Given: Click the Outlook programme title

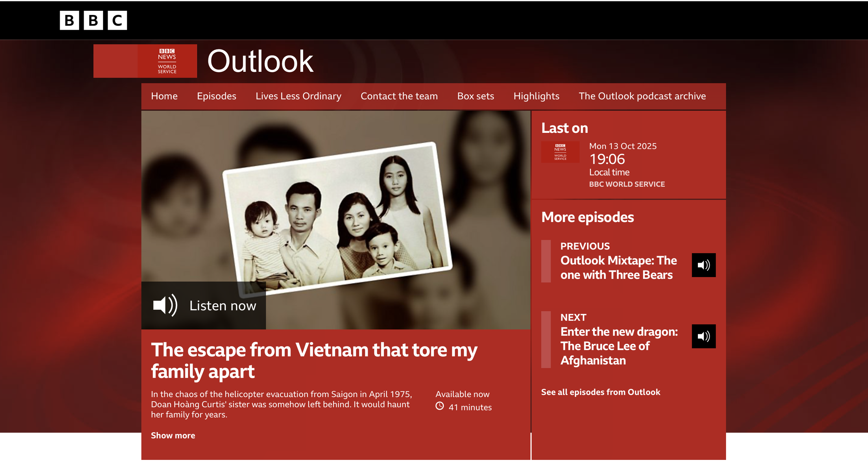Looking at the screenshot, I should coord(260,61).
